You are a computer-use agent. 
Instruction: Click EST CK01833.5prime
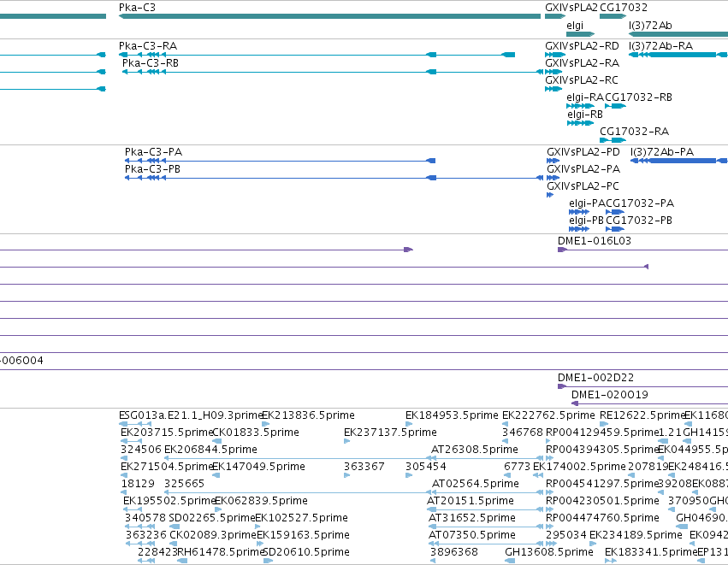point(216,441)
